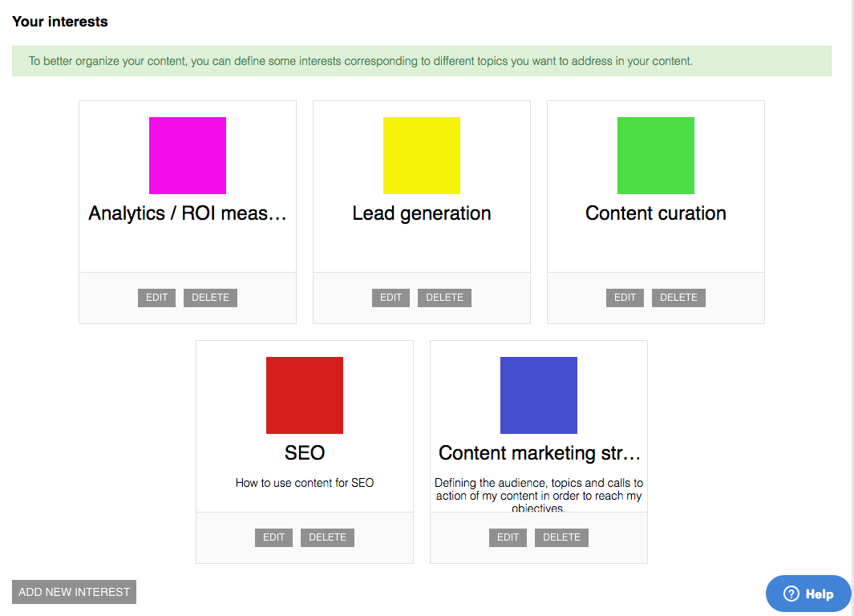Click the blue Content marketing color square
The image size is (854, 616).
(539, 395)
